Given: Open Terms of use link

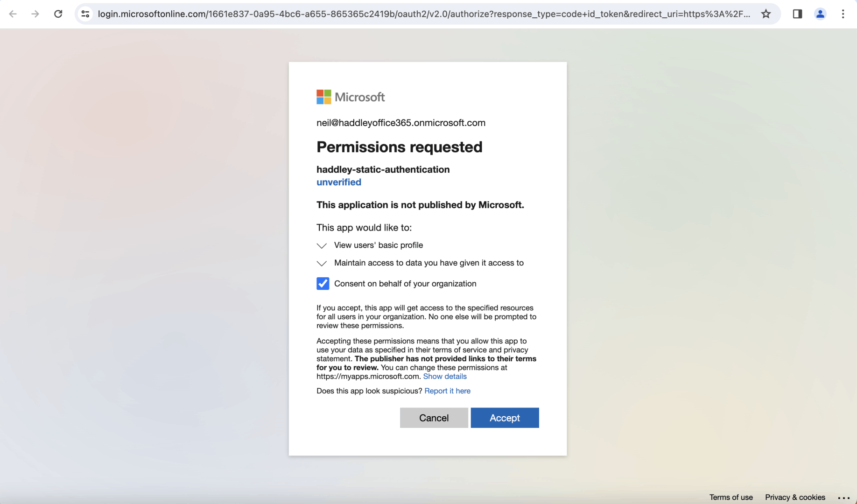Looking at the screenshot, I should pyautogui.click(x=731, y=497).
